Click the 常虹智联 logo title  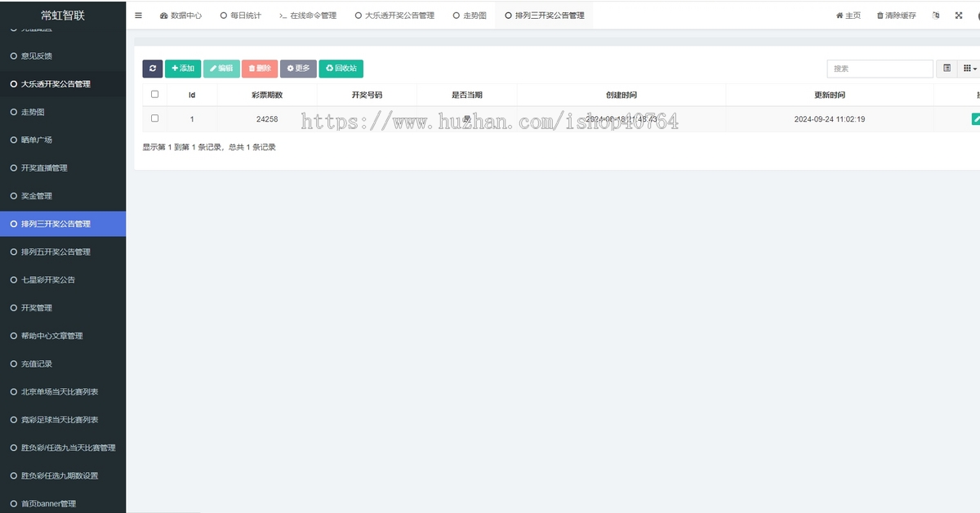pyautogui.click(x=63, y=15)
